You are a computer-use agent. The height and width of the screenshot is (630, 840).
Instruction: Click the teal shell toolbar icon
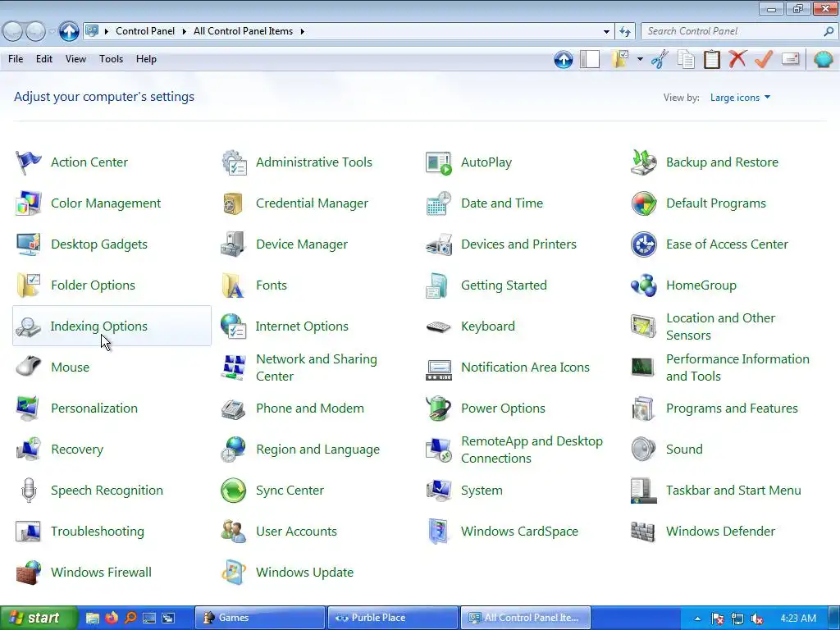coord(824,59)
